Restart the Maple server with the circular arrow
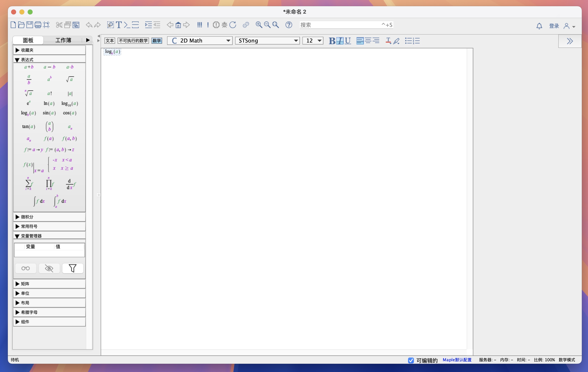588x372 pixels. (x=233, y=25)
